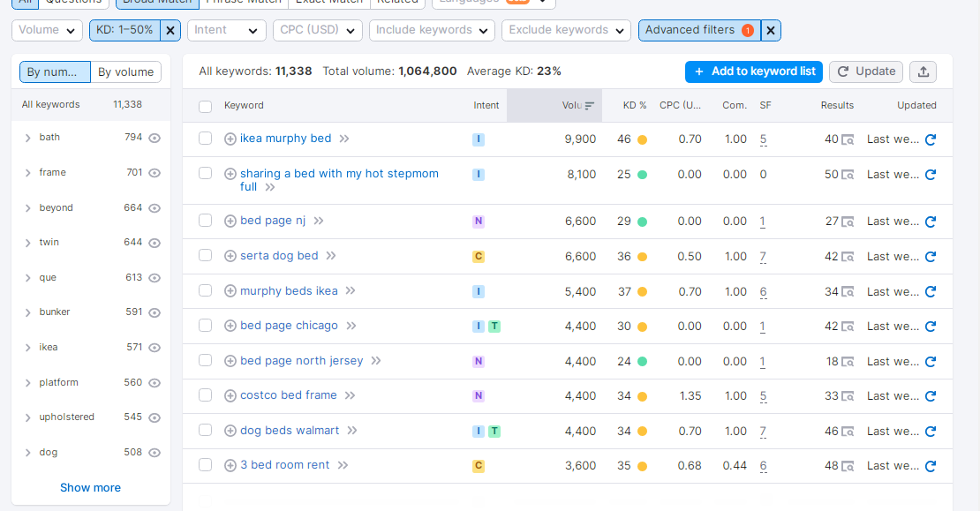The image size is (980, 511).
Task: Sort by Updated column header
Action: [916, 106]
